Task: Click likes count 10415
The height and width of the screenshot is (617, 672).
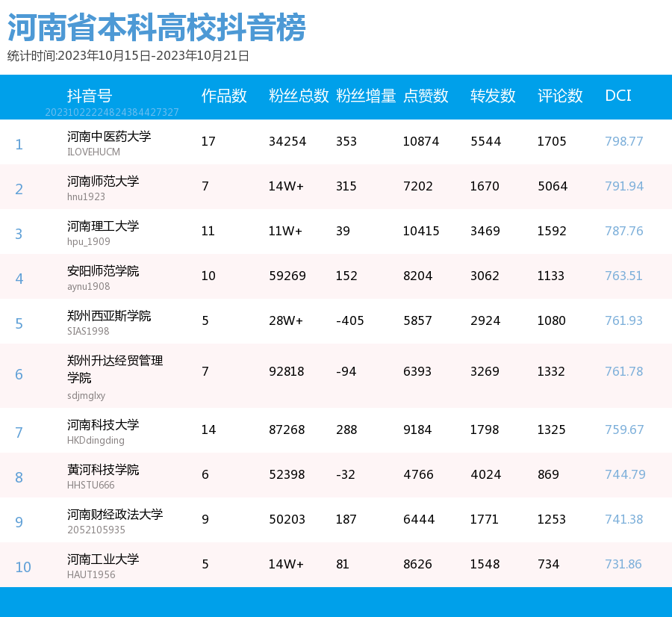Action: pyautogui.click(x=421, y=231)
